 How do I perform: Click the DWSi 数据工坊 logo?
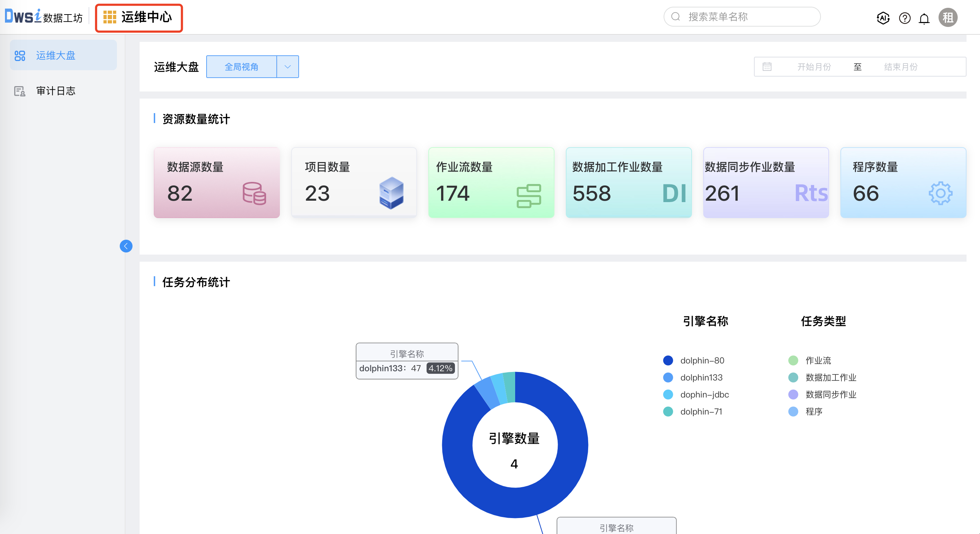coord(43,17)
